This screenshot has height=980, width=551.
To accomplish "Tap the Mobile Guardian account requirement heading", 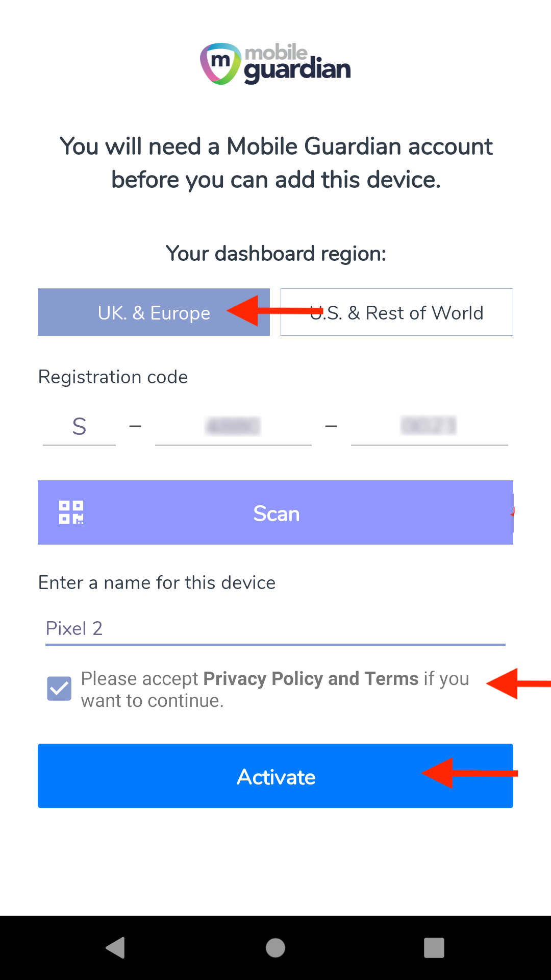I will [276, 163].
